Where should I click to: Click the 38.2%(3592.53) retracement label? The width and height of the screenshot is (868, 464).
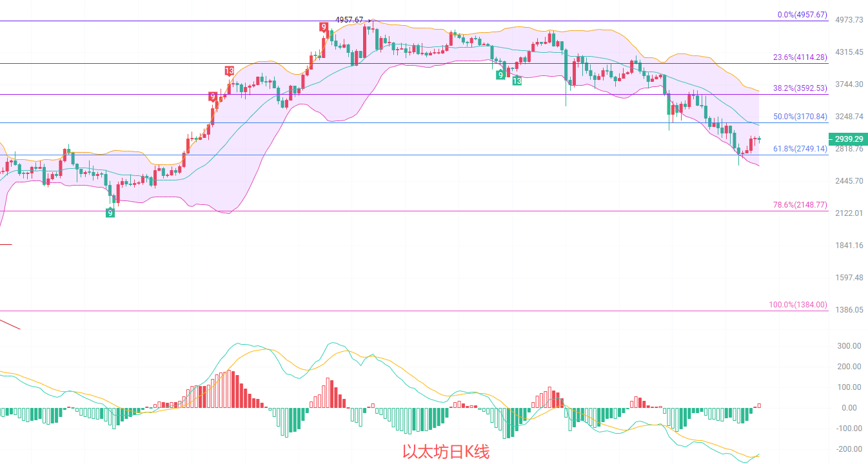[x=800, y=88]
